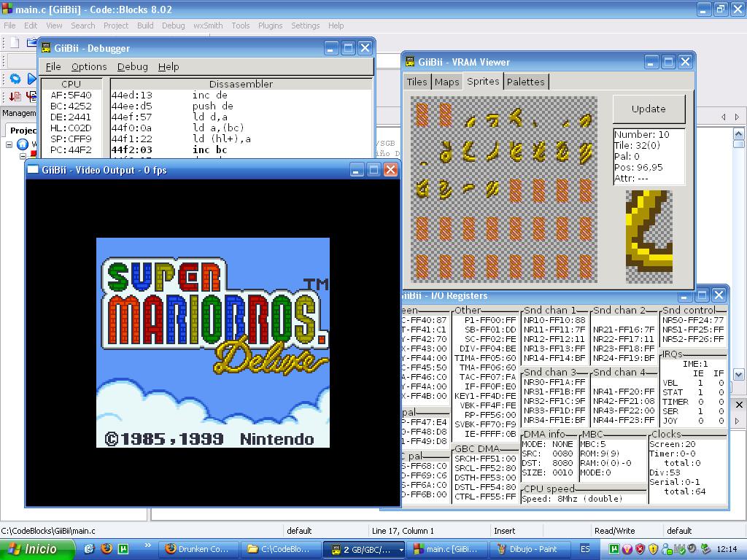Viewport: 747px width, 560px height.
Task: Collapse the Workspace tree node
Action: point(9,144)
